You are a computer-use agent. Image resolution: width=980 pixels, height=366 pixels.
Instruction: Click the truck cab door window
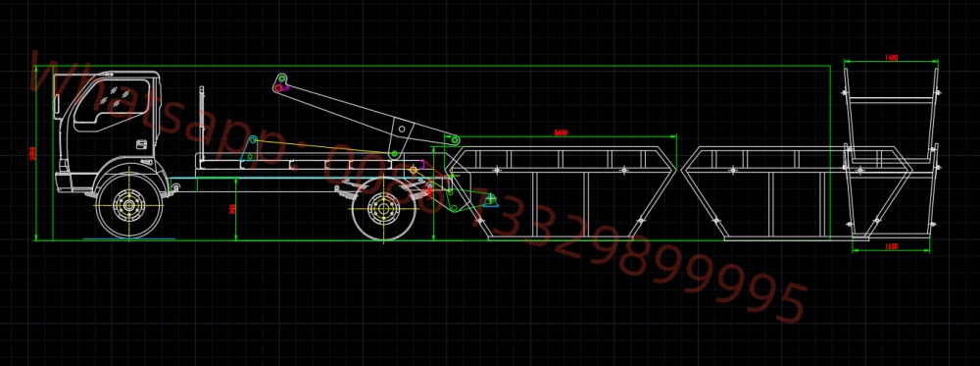(x=113, y=104)
